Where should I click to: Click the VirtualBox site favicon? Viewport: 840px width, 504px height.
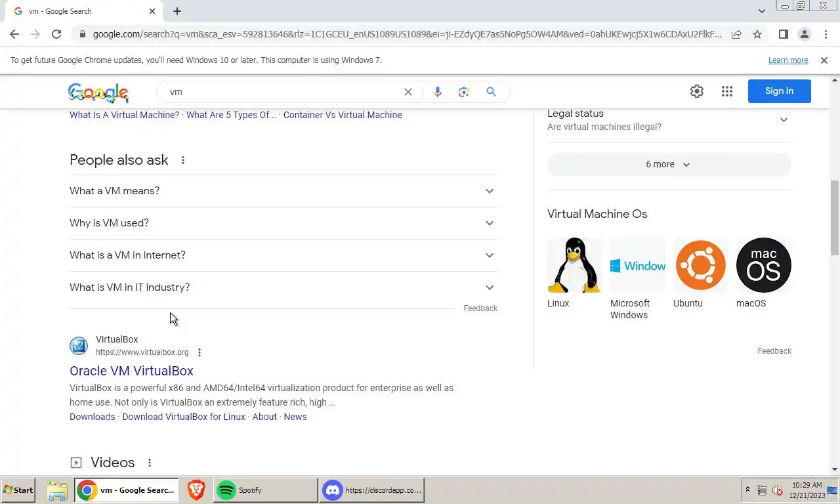(x=79, y=346)
